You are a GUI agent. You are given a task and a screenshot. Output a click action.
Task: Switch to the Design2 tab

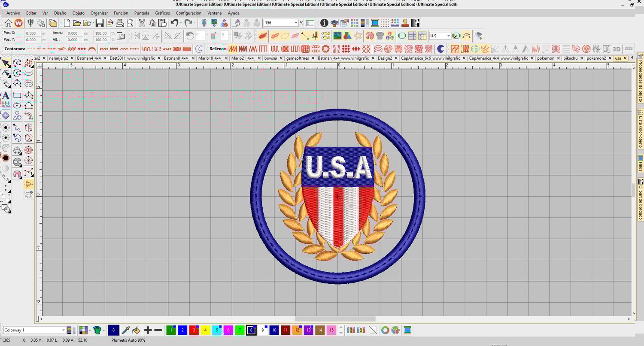click(x=385, y=58)
